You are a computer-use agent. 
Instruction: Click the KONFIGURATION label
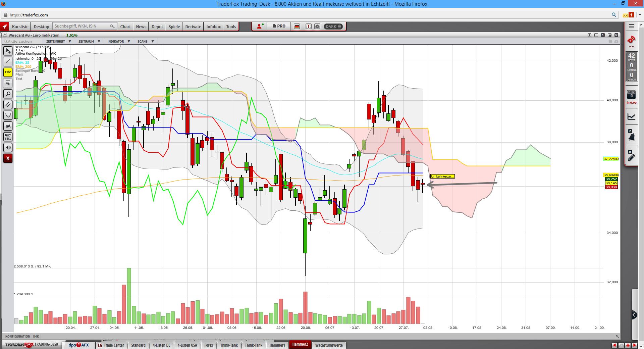tap(18, 336)
